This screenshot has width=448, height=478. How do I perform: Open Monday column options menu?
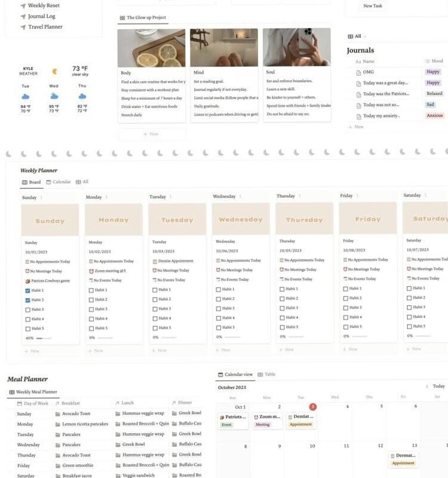tap(106, 197)
